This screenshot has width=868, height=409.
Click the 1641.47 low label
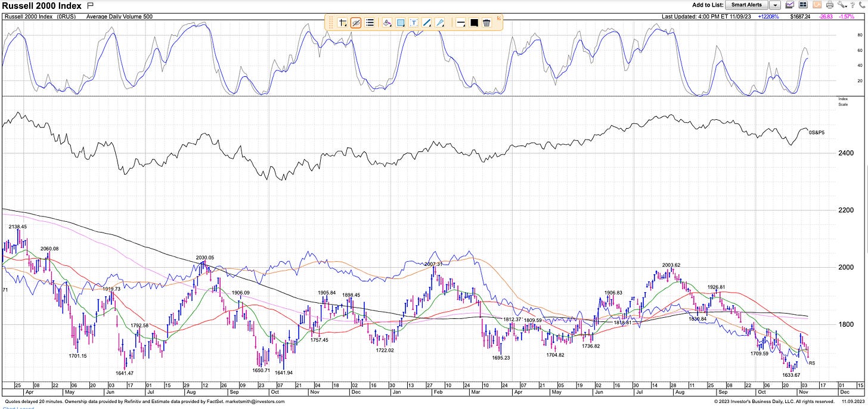pos(124,373)
